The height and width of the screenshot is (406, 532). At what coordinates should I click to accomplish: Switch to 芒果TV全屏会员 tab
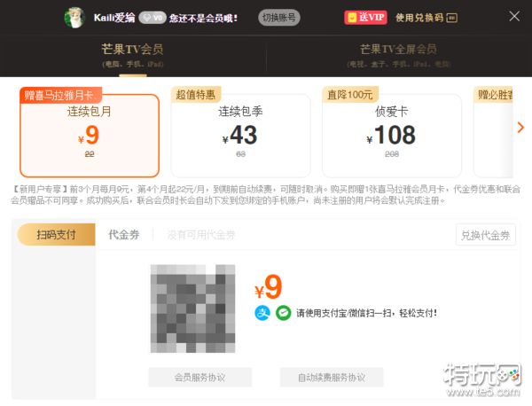pos(398,55)
